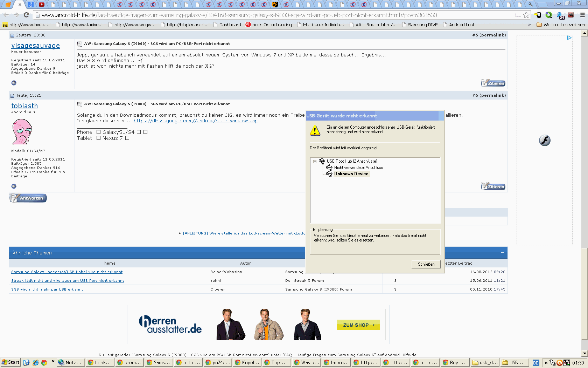Image resolution: width=588 pixels, height=368 pixels.
Task: Open visagesauvage user profile
Action: point(35,46)
